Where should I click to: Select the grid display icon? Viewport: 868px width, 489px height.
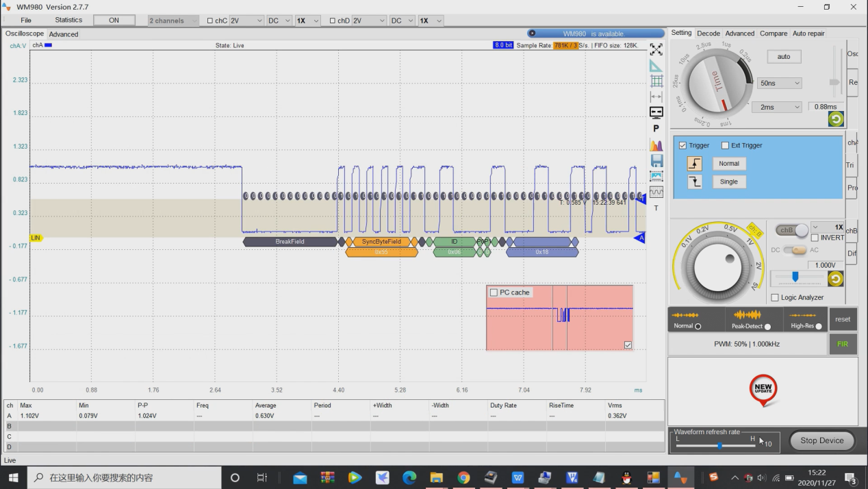coord(656,81)
